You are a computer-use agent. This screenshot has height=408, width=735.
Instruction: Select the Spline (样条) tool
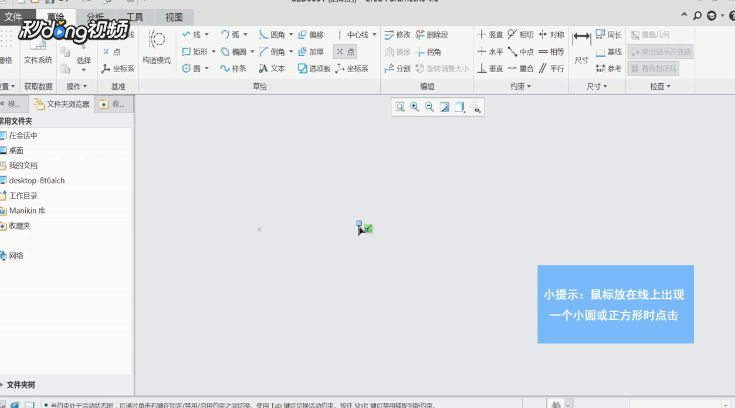(x=233, y=68)
